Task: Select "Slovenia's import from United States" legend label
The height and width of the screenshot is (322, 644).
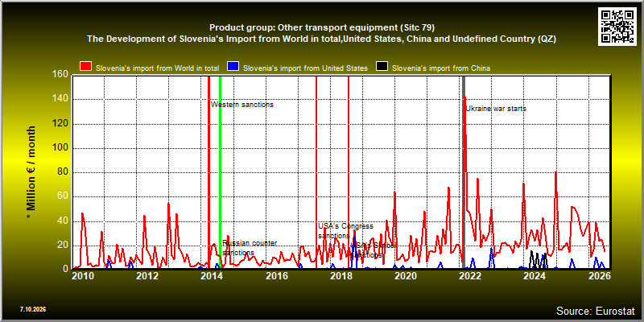Action: [x=305, y=68]
